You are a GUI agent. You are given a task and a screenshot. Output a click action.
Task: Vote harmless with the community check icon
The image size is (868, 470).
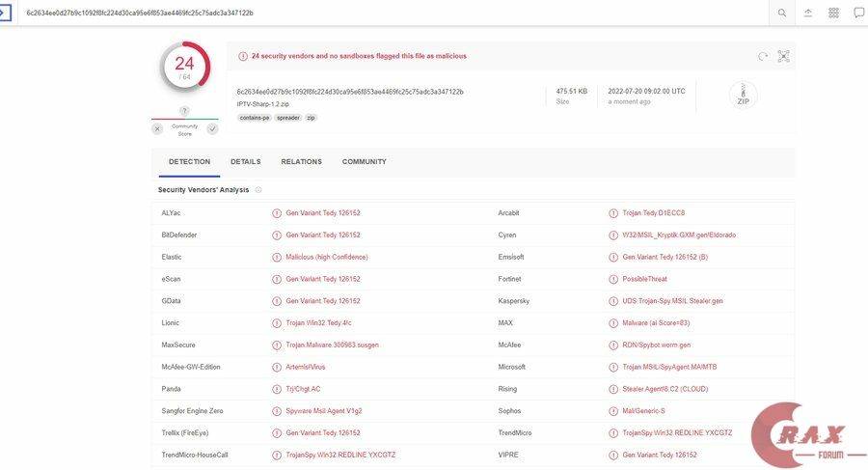pyautogui.click(x=212, y=129)
